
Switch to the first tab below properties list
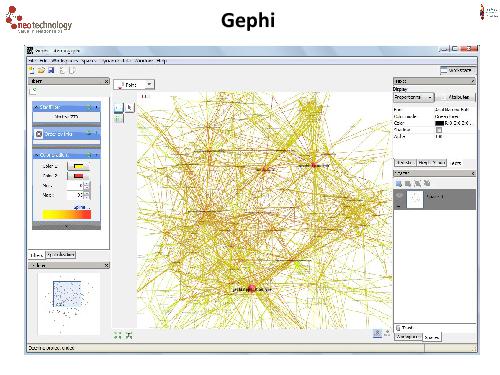[x=405, y=163]
